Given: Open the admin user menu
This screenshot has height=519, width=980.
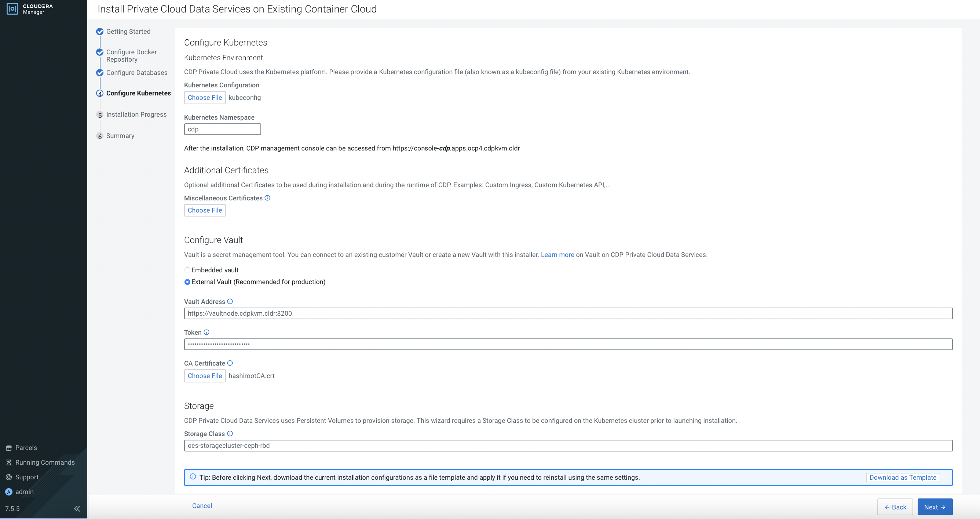Looking at the screenshot, I should click(x=24, y=491).
